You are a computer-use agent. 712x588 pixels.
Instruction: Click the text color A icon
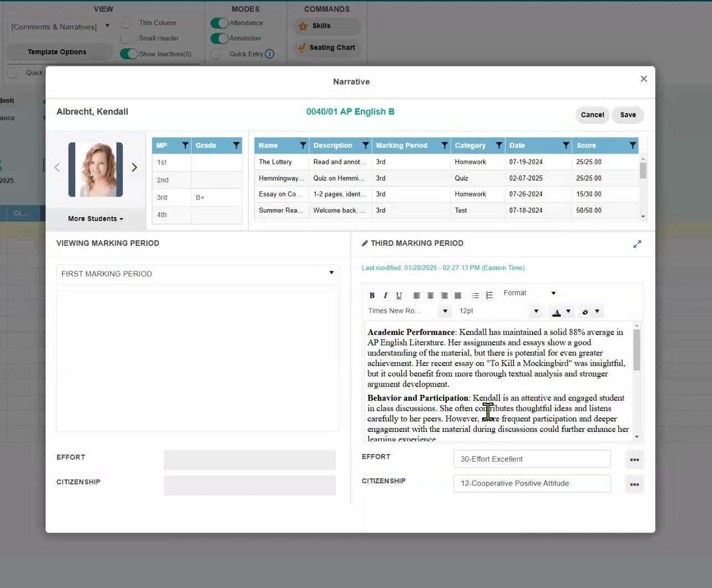click(x=556, y=312)
